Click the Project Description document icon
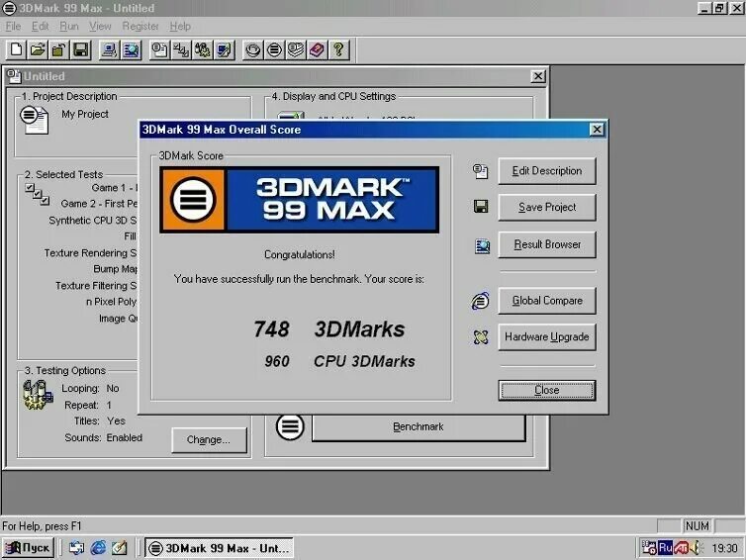The height and width of the screenshot is (560, 746). pyautogui.click(x=34, y=120)
